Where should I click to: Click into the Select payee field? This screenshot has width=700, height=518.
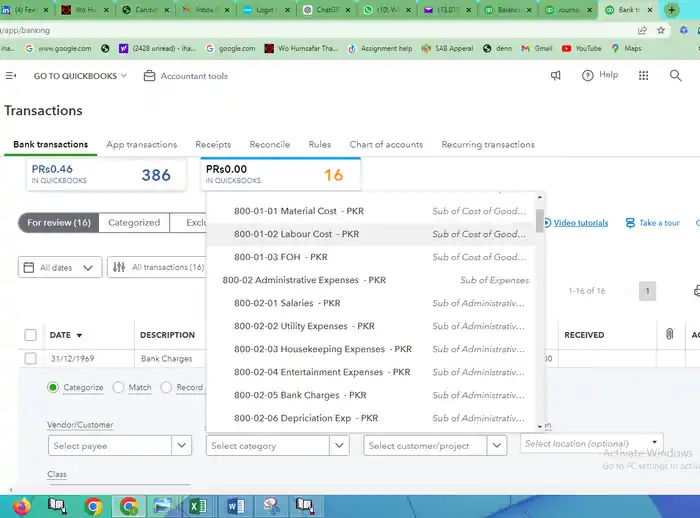click(x=110, y=445)
